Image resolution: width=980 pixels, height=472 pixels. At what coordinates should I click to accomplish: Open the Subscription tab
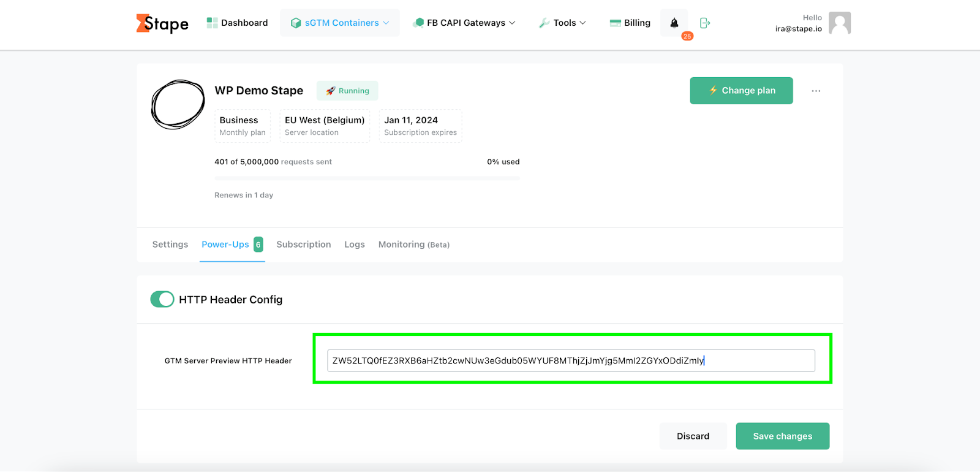click(304, 245)
